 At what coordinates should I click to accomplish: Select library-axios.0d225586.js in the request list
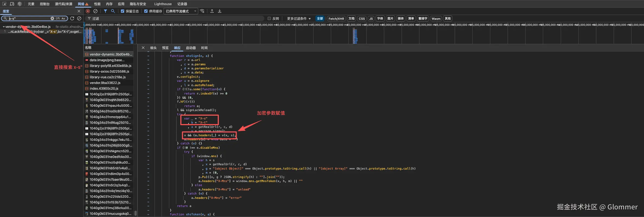coord(109,72)
